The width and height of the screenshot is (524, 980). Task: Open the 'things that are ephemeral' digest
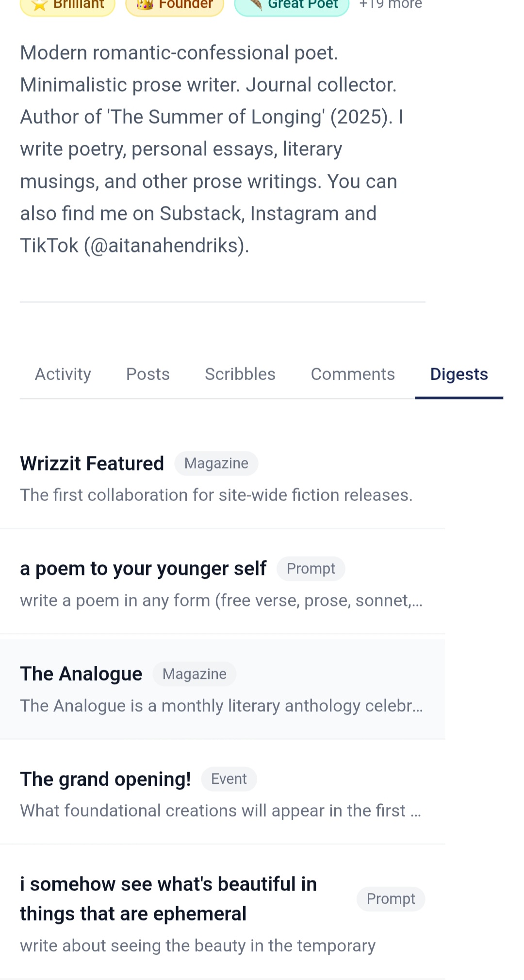(x=168, y=898)
